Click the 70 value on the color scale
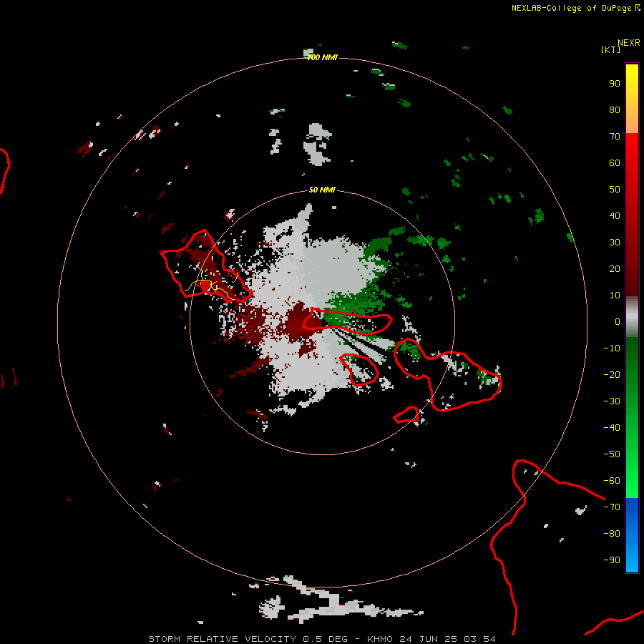Screen dimensions: 644x644 coord(615,137)
